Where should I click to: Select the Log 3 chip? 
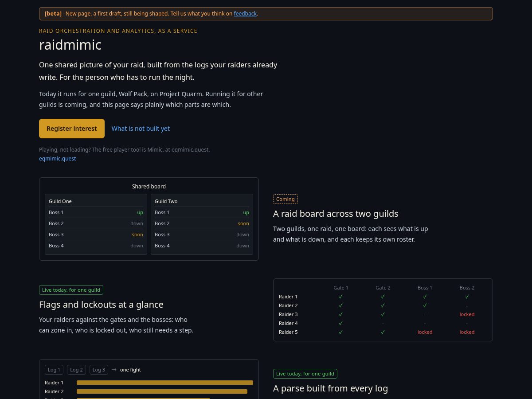pyautogui.click(x=99, y=370)
